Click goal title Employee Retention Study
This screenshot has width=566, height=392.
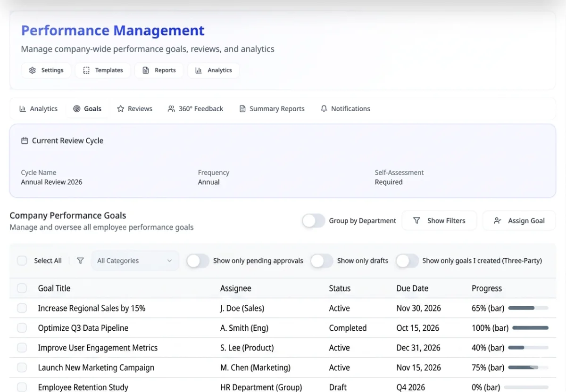pyautogui.click(x=83, y=387)
